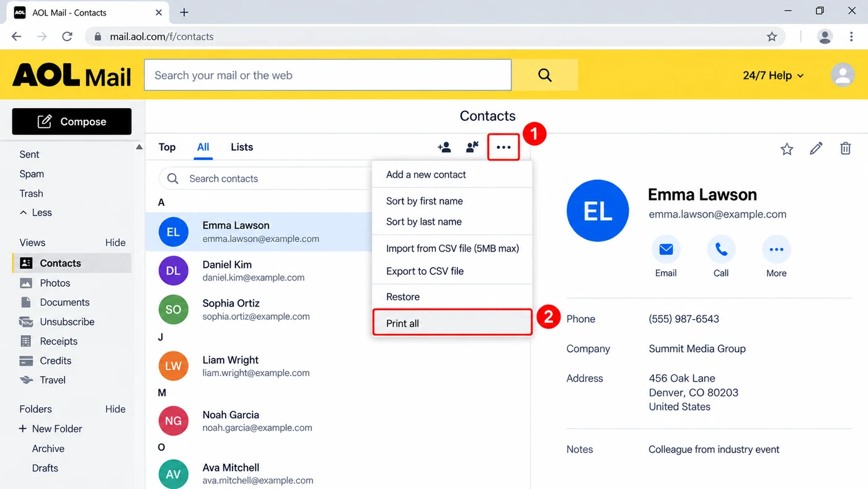Click the More action icon in contact details
Image resolution: width=868 pixels, height=489 pixels.
pos(776,249)
